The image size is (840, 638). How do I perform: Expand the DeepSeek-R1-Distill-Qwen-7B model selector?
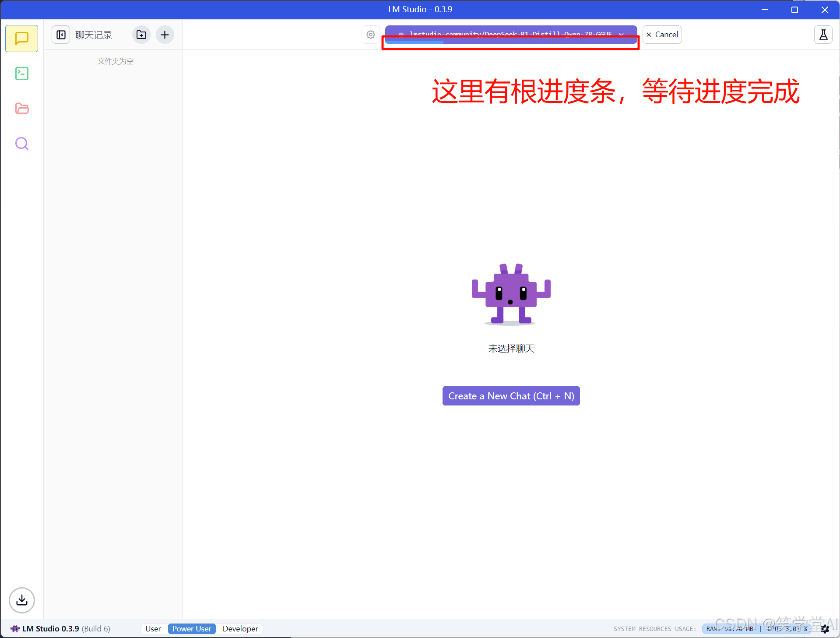[511, 34]
